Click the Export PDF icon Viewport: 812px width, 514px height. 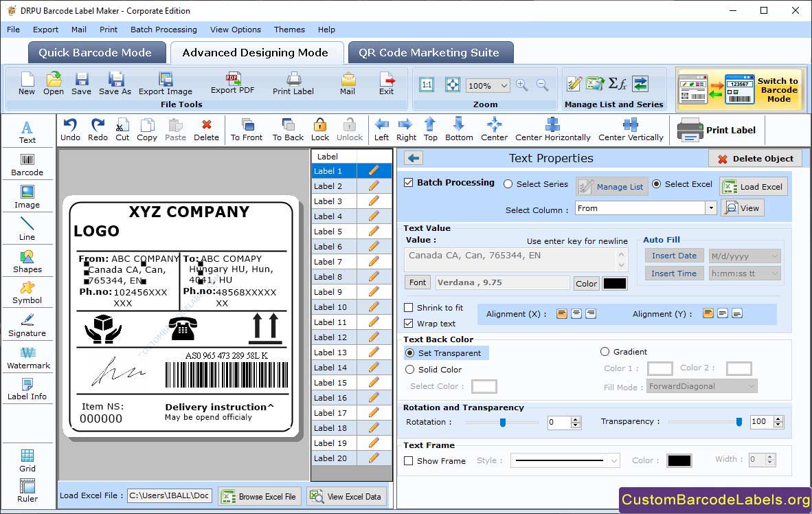click(232, 83)
